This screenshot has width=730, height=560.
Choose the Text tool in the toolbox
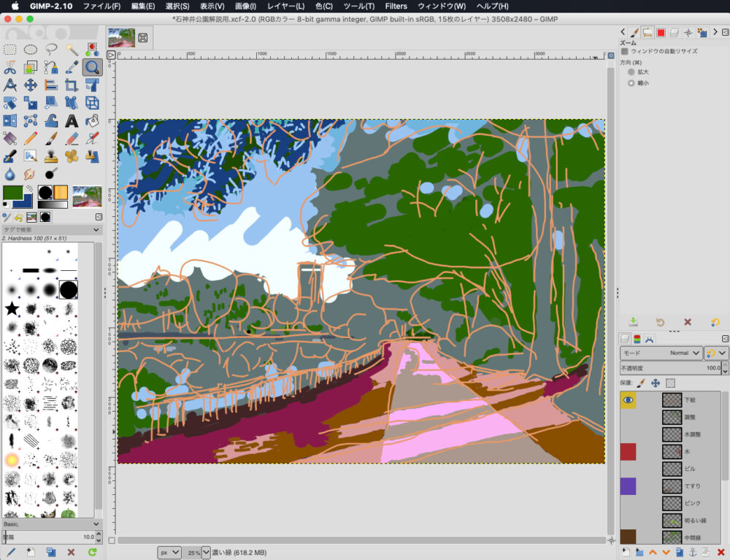tap(72, 120)
